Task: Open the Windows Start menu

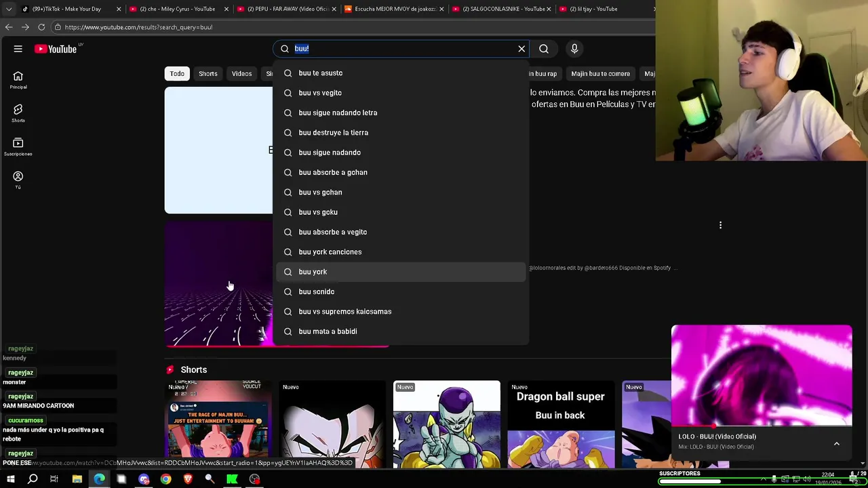Action: (10, 479)
